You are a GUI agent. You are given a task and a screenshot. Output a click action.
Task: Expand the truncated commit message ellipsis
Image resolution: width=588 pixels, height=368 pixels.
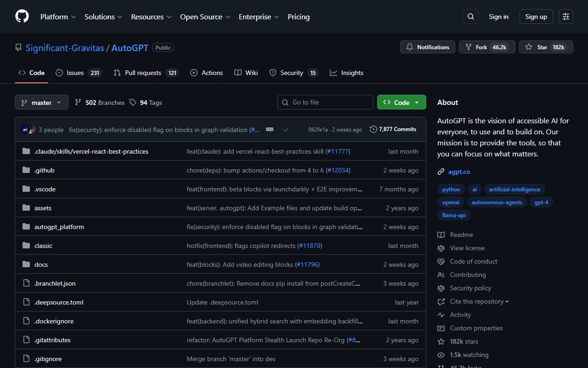[270, 129]
